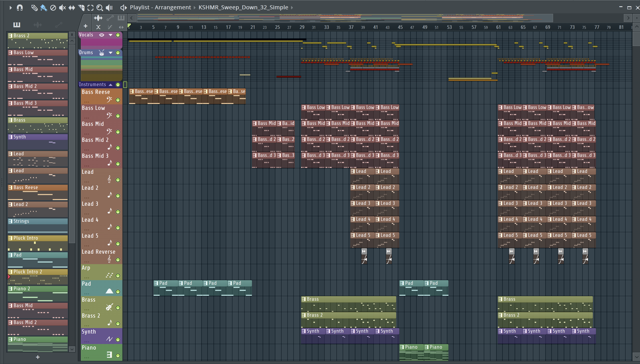Mute the Vocals track group
This screenshot has width=640, height=364.
tap(118, 35)
